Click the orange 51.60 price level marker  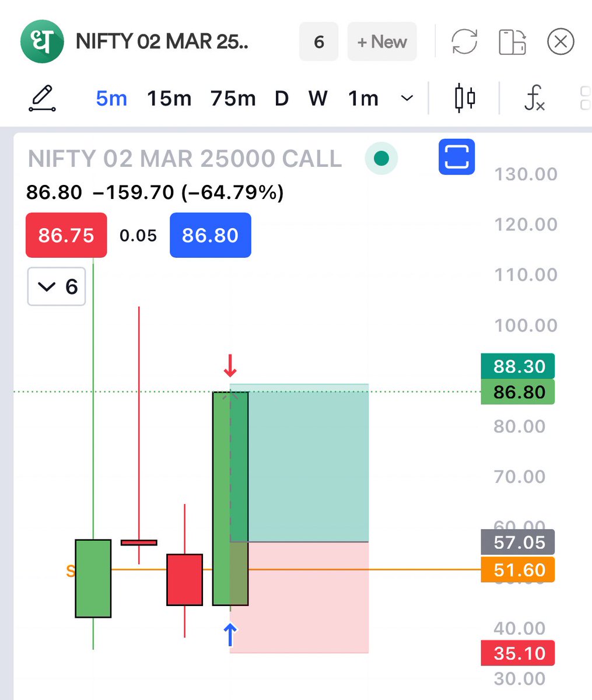(x=517, y=570)
